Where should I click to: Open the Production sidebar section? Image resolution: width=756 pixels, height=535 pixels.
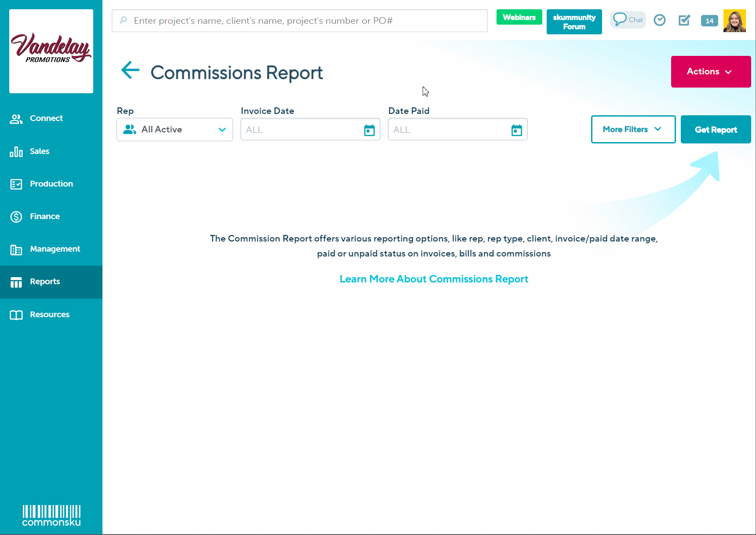pos(51,184)
